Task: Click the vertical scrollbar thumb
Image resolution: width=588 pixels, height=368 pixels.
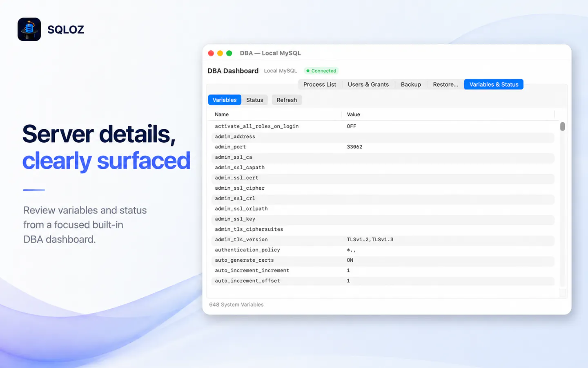Action: [562, 127]
